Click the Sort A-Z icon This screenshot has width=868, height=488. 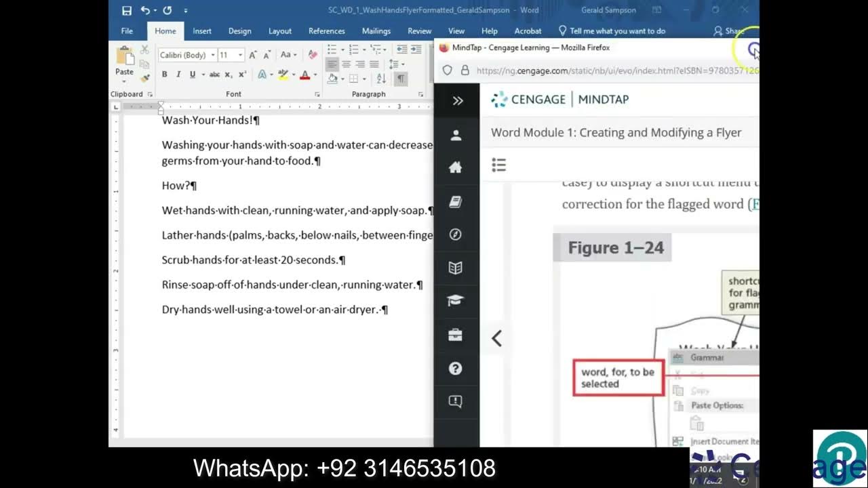click(x=380, y=79)
